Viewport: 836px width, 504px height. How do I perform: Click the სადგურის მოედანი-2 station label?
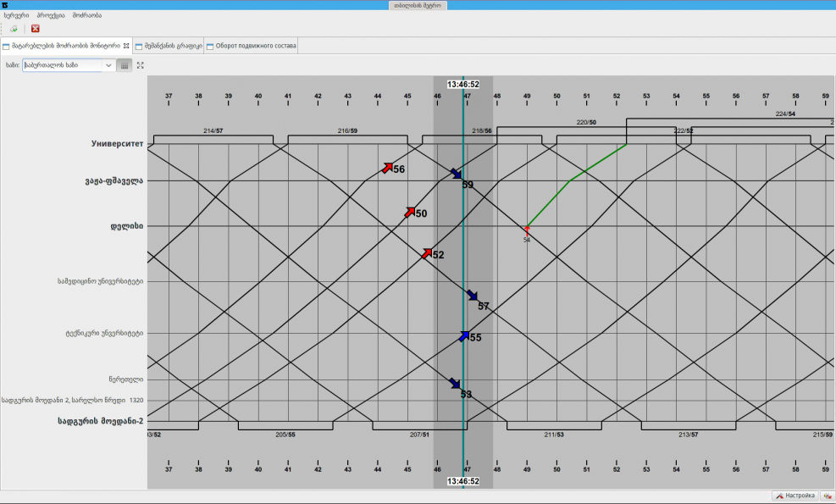(x=101, y=421)
